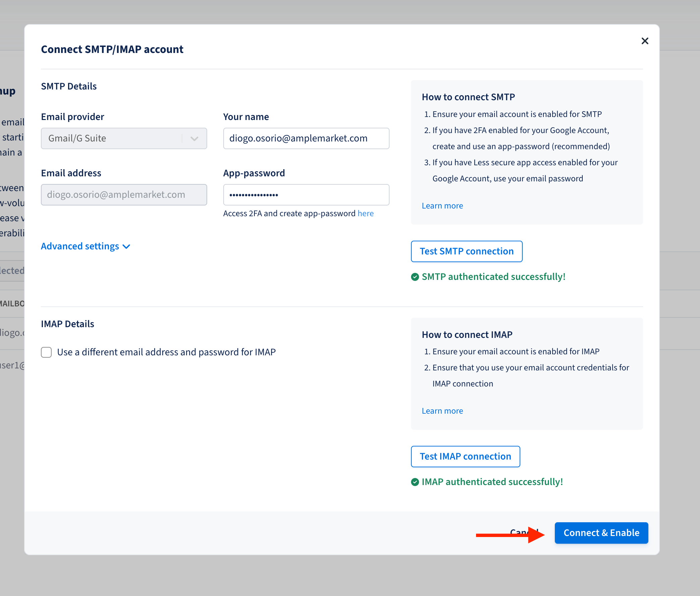Enable different email and password for IMAP
This screenshot has height=596, width=700.
[46, 352]
